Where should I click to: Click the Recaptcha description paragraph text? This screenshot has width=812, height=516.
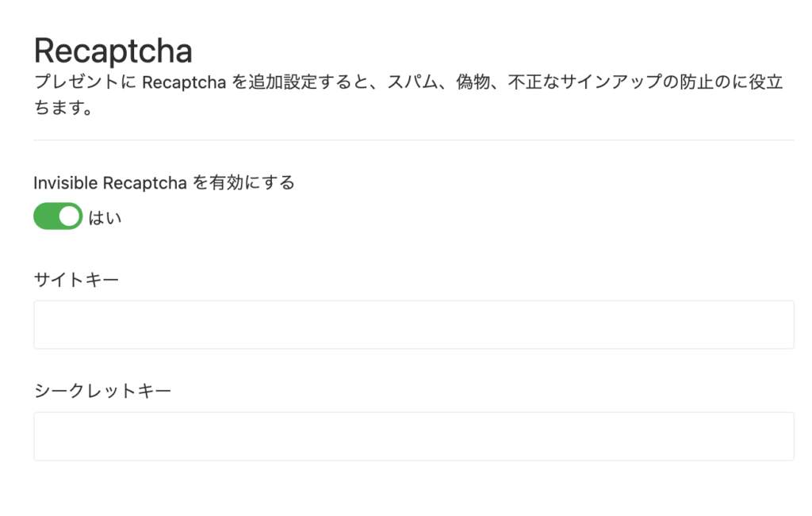(x=408, y=94)
